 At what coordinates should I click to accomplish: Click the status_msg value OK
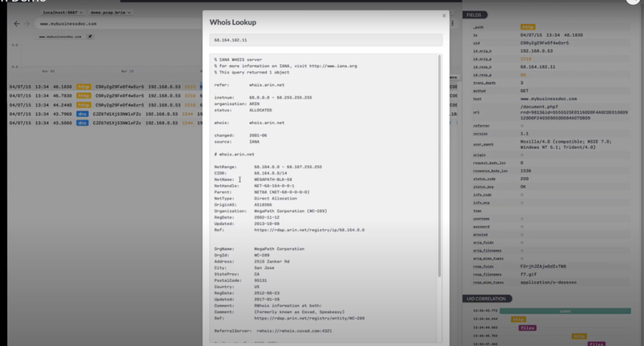[x=524, y=187]
